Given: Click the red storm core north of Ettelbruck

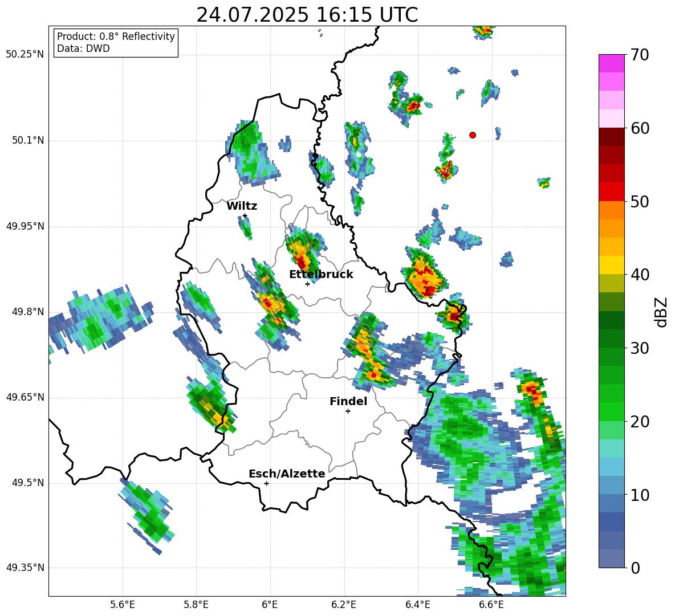Looking at the screenshot, I should pos(302,261).
